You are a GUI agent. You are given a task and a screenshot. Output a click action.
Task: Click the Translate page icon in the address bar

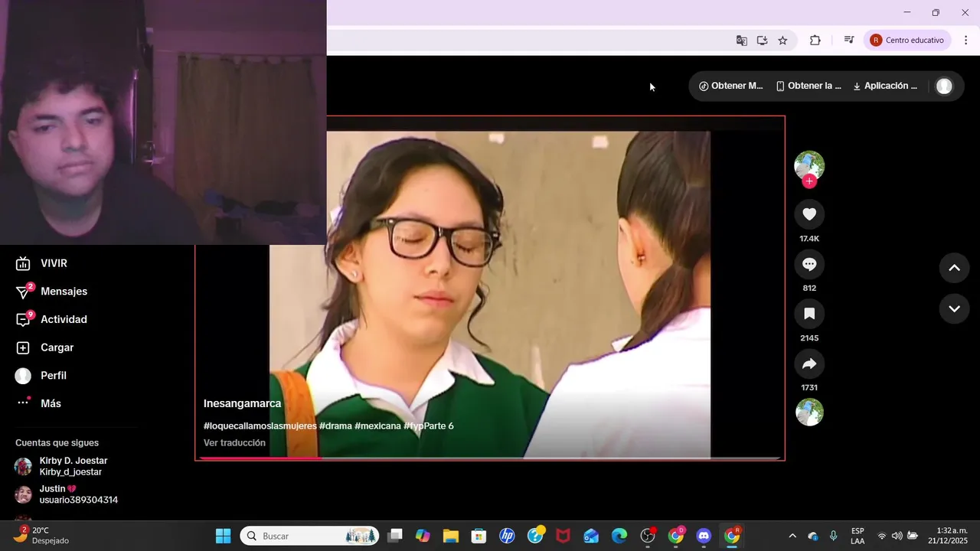741,41
